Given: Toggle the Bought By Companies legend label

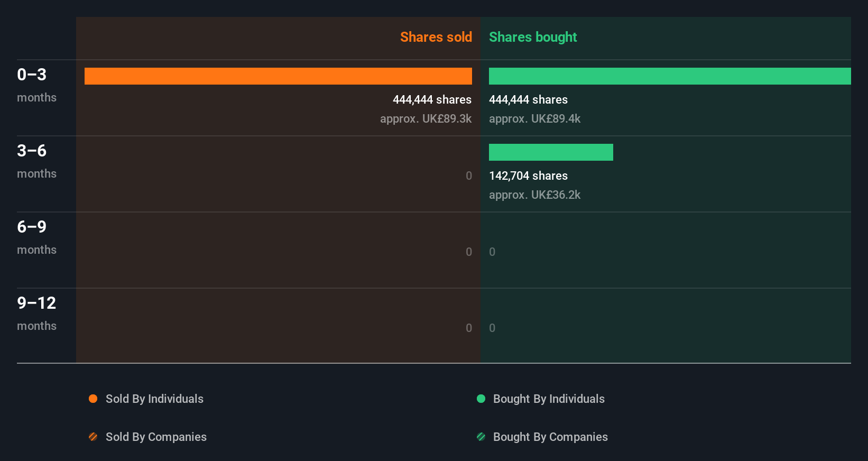Looking at the screenshot, I should (x=550, y=437).
